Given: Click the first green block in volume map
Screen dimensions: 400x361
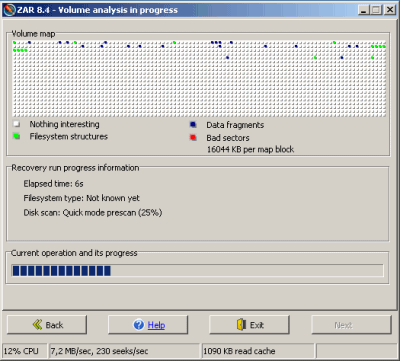Looking at the screenshot, I should coord(14,42).
